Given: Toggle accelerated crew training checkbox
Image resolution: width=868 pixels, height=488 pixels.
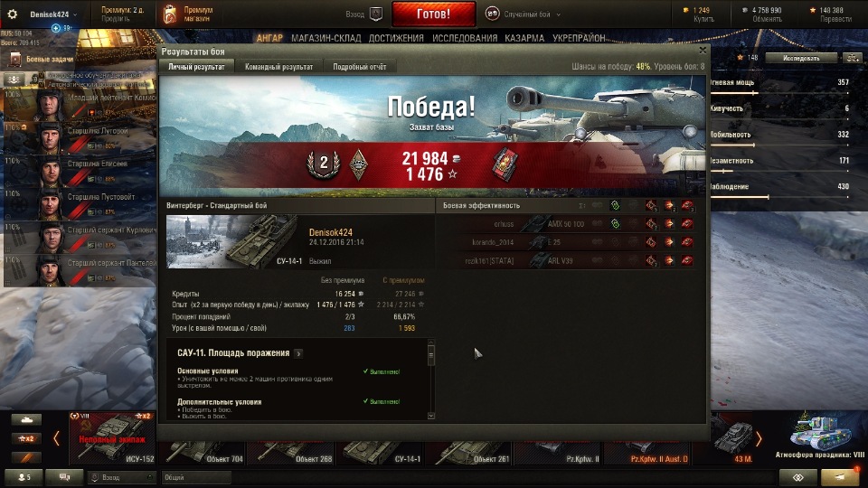Looking at the screenshot, I should 42,75.
